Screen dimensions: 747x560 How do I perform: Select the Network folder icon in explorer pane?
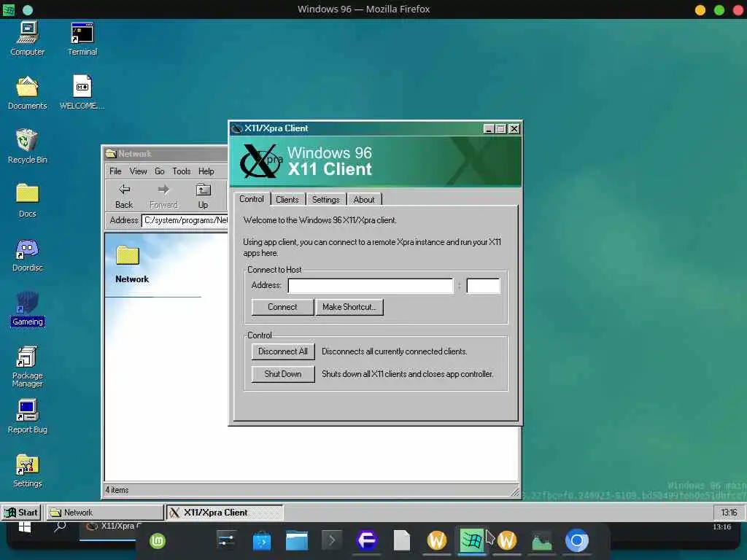(x=128, y=256)
